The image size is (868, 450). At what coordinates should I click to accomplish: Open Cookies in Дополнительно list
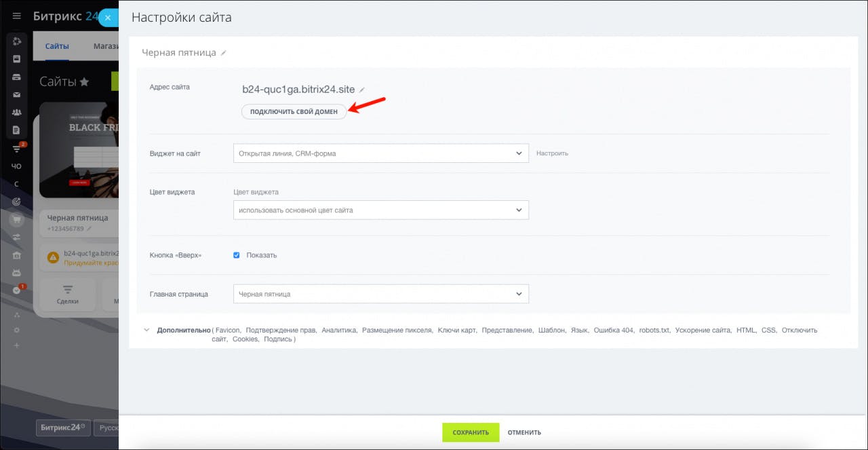245,339
